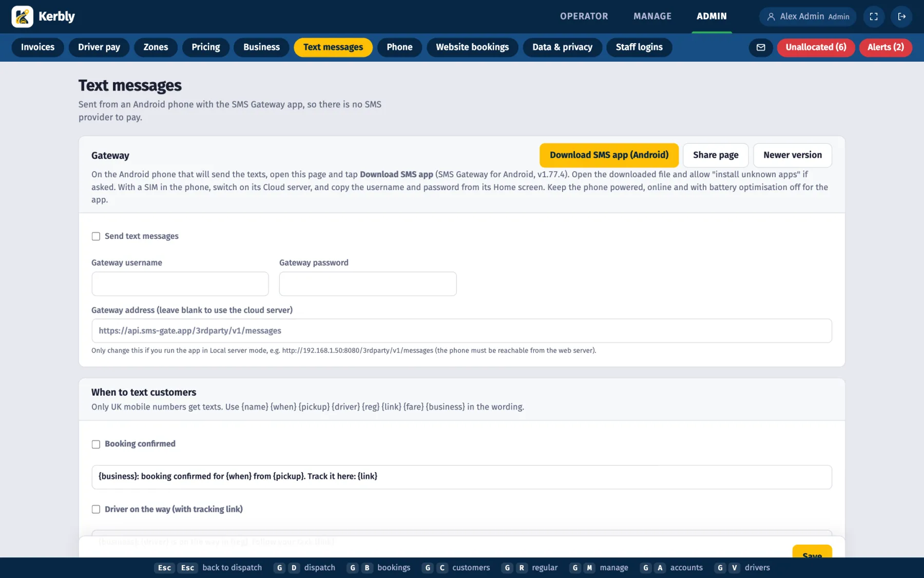The image size is (924, 578).
Task: Focus the Gateway password field
Action: pos(368,284)
